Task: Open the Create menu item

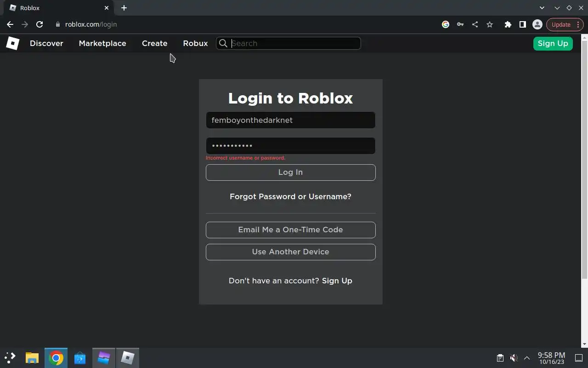Action: coord(154,43)
